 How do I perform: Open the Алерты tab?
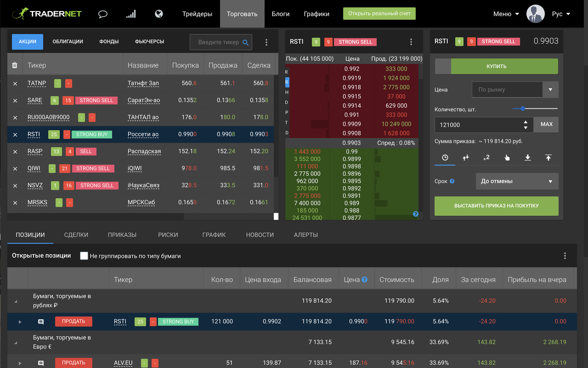306,235
